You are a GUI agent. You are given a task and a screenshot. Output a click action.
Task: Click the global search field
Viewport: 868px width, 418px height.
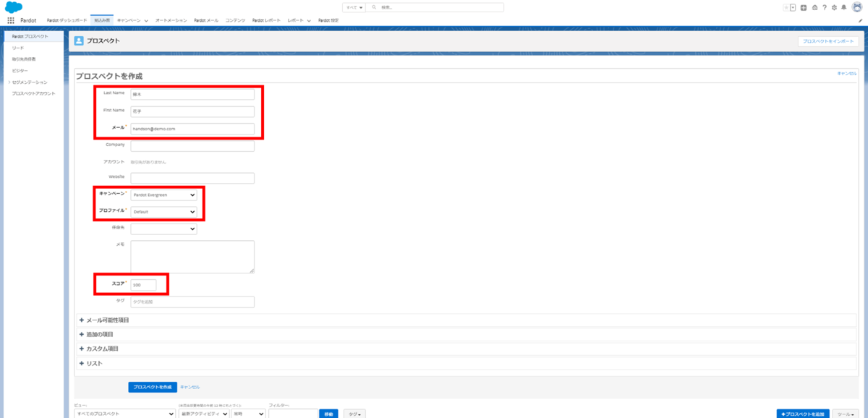tap(435, 7)
